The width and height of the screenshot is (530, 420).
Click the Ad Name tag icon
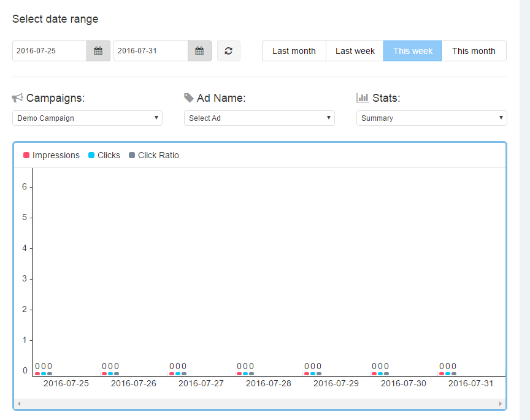coord(189,98)
